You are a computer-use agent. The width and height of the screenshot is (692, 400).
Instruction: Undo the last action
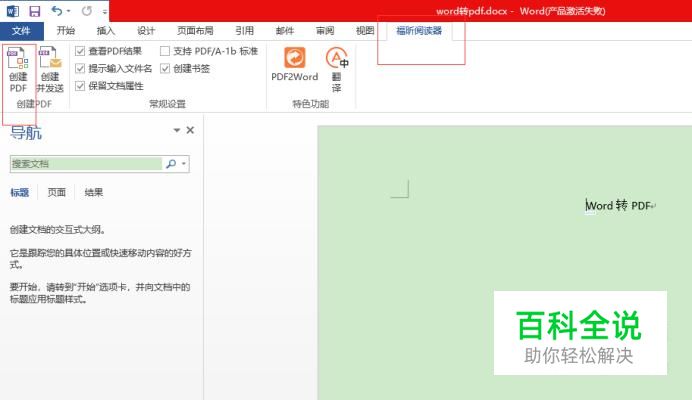56,10
